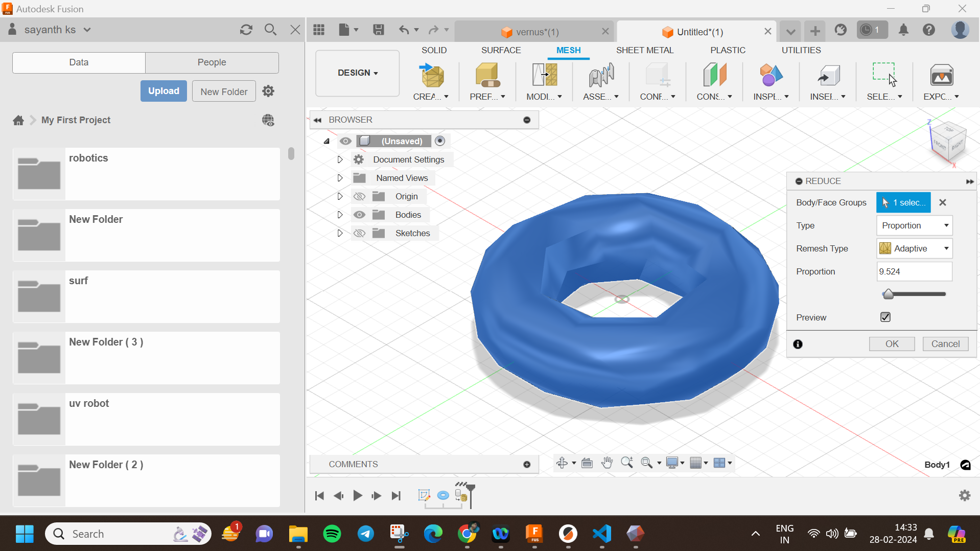The height and width of the screenshot is (551, 980).
Task: Open the Select tool icon
Action: [885, 76]
